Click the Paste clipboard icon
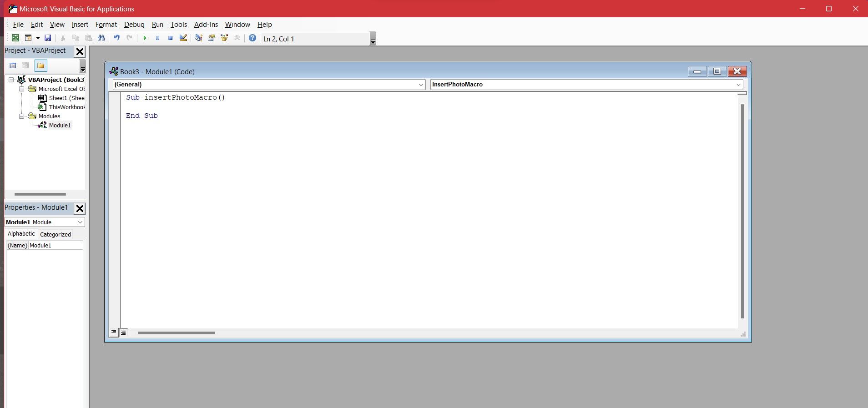Screen dimensions: 868x408 89,38
